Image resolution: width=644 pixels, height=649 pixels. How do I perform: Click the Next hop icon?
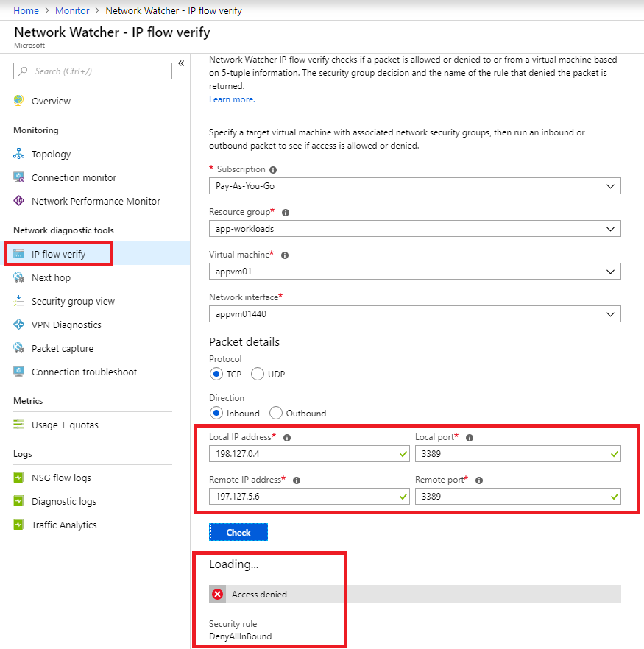coord(18,277)
